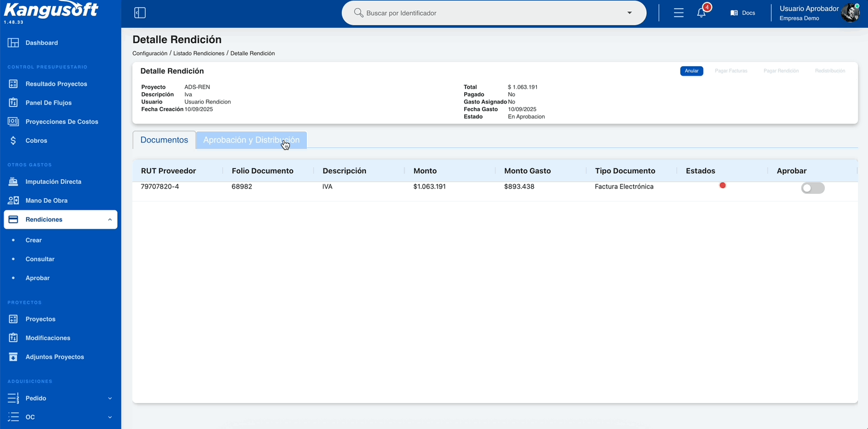Click the En Aprobacion estado value
The width and height of the screenshot is (868, 429).
point(526,117)
